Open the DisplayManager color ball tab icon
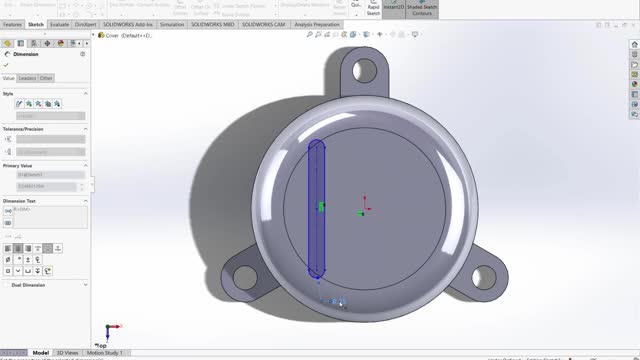Image resolution: width=640 pixels, height=360 pixels. pos(61,43)
